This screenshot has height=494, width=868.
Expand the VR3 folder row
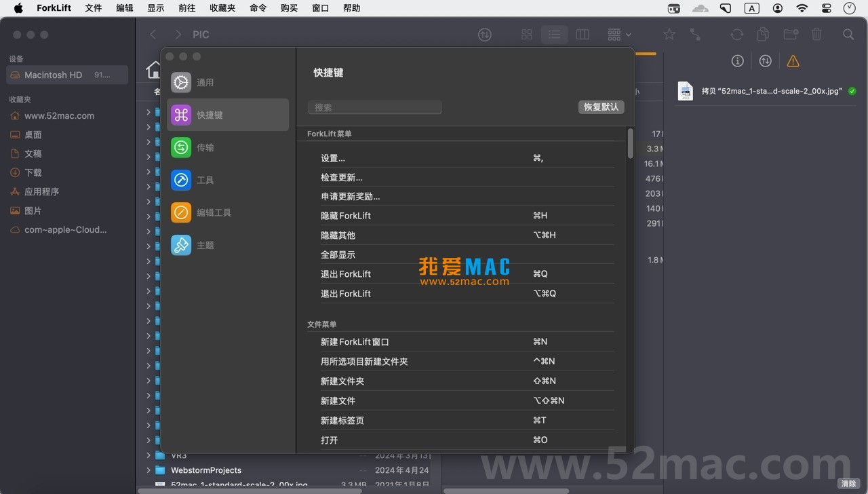[x=149, y=455]
